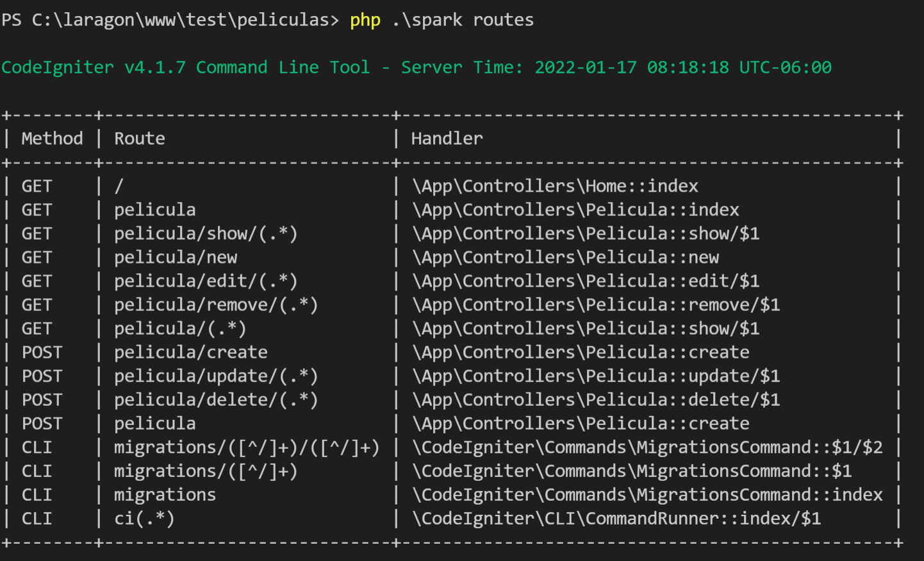Click the pelicula/remove/(.*) route entry

click(216, 305)
